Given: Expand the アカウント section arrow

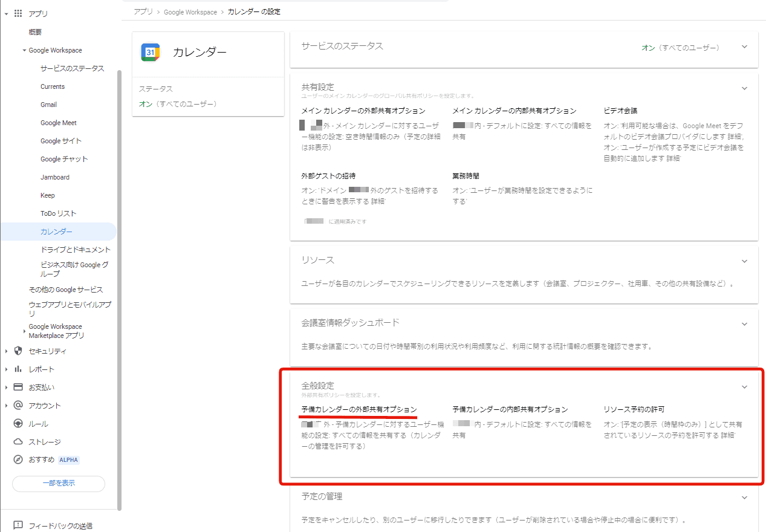Looking at the screenshot, I should point(6,406).
